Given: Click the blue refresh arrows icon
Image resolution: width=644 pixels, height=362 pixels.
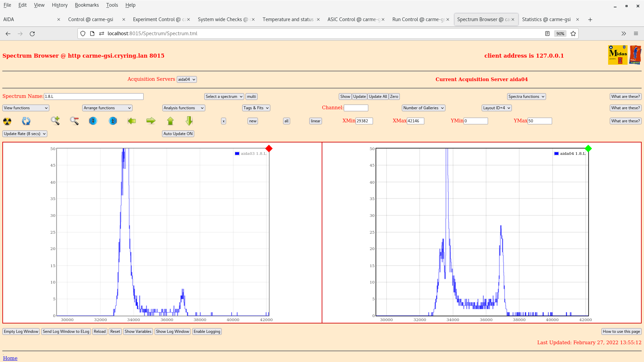Looking at the screenshot, I should point(26,121).
